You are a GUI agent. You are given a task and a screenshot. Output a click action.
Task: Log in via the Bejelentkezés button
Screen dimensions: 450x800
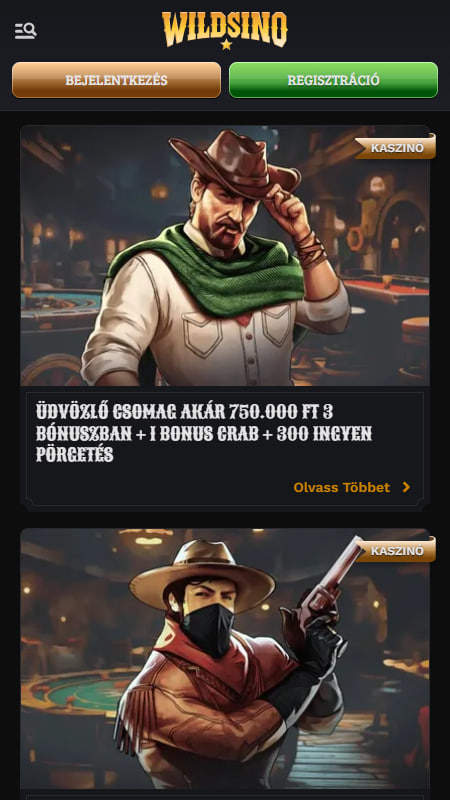(x=116, y=80)
